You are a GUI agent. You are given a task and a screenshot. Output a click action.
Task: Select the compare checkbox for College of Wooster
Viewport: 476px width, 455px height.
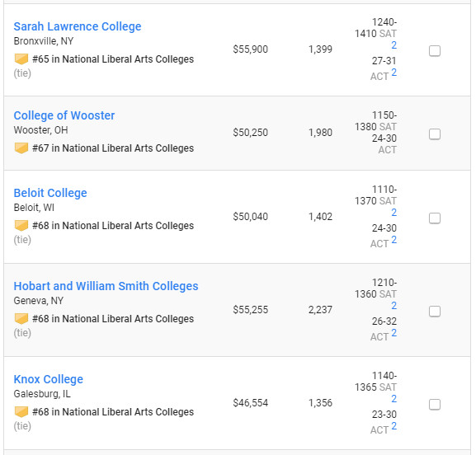[435, 134]
